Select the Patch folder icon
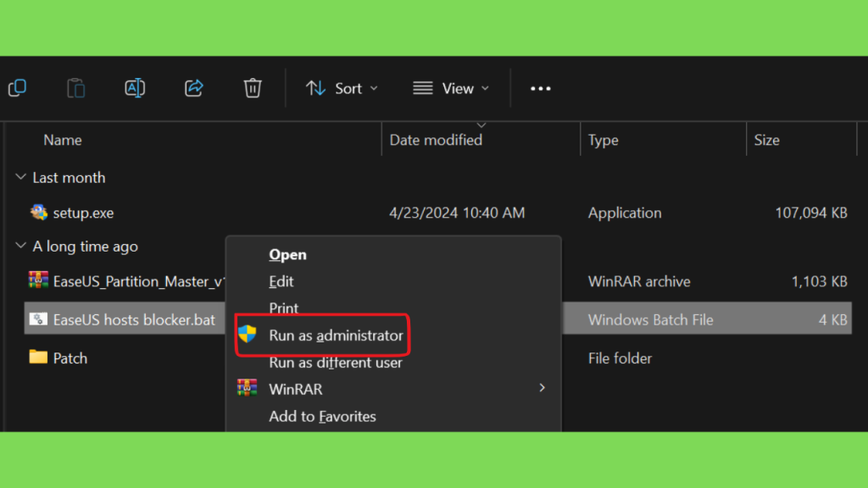Image resolution: width=868 pixels, height=488 pixels. [38, 357]
